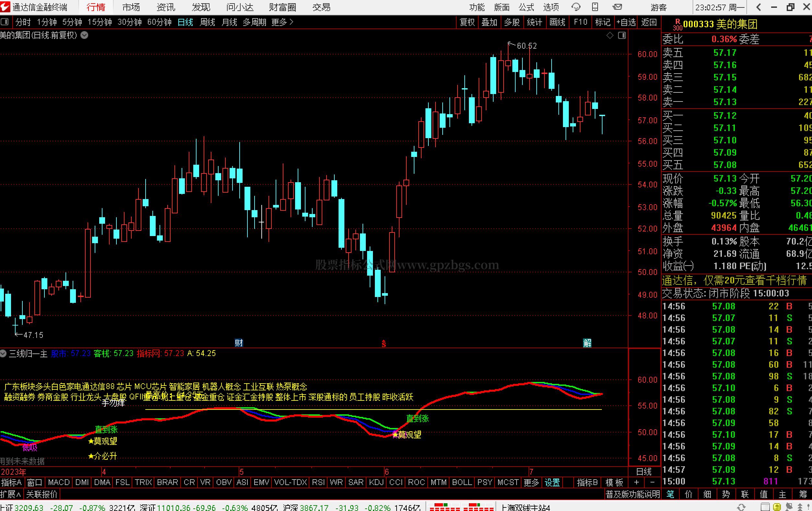Open the 交易 trade menu
This screenshot has width=812, height=511.
[x=321, y=7]
